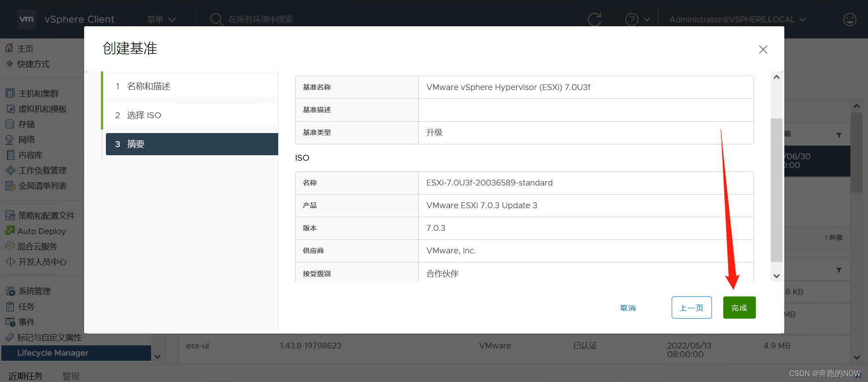Click the smiley feedback icon
This screenshot has width=868, height=382.
tap(849, 19)
